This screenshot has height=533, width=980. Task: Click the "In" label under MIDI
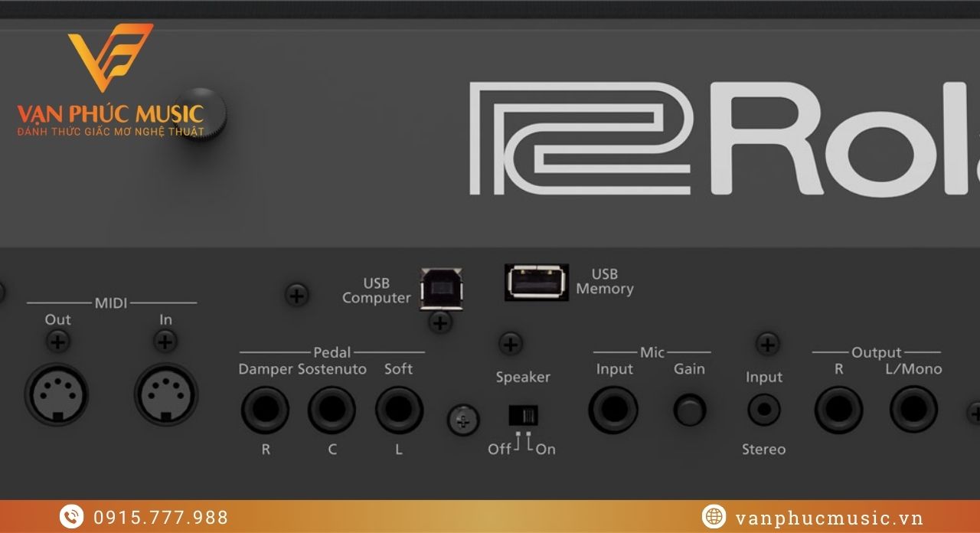[x=165, y=319]
